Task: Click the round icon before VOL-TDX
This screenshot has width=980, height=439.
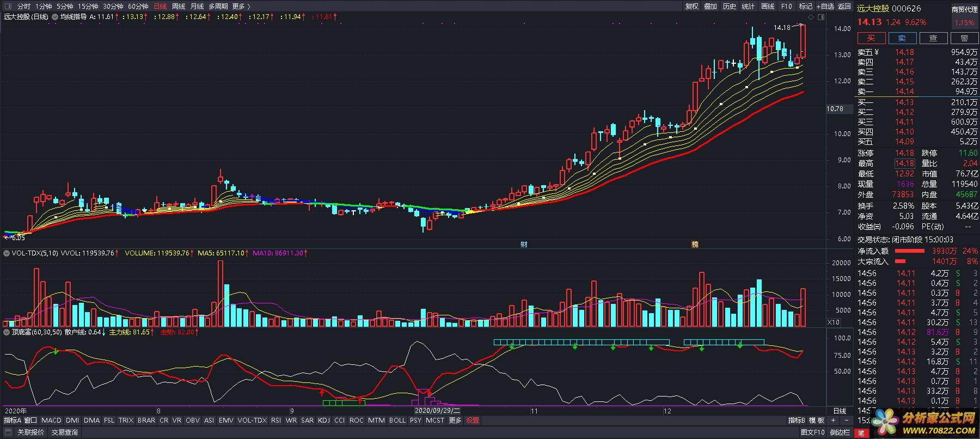Action: (7, 253)
